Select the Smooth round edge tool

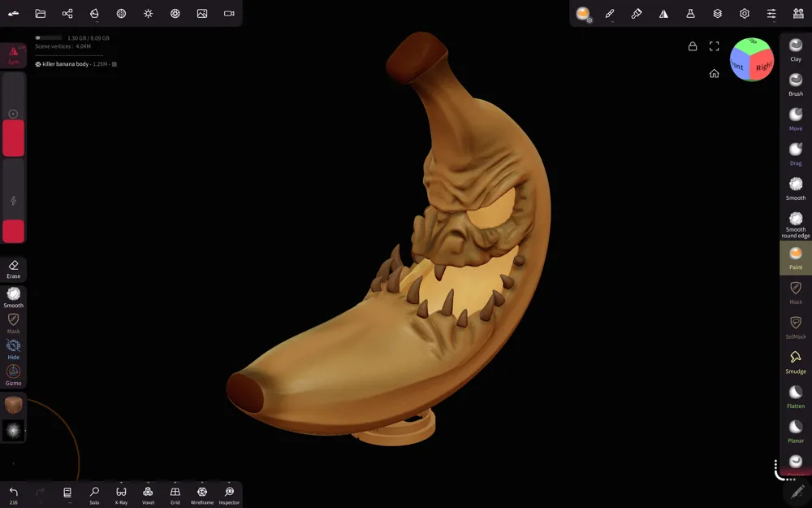click(796, 224)
